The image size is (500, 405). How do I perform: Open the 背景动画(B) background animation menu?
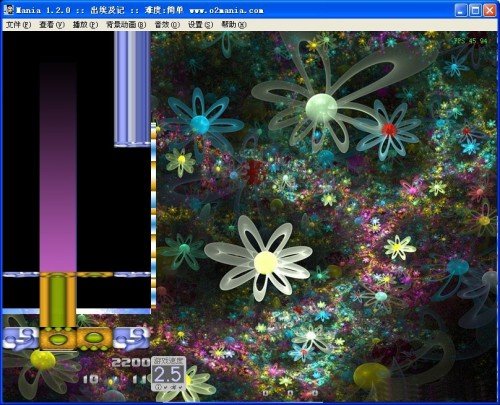126,25
